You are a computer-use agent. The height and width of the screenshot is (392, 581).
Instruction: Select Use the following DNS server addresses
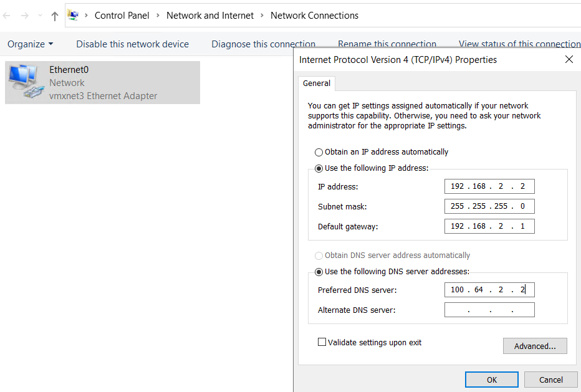(319, 271)
